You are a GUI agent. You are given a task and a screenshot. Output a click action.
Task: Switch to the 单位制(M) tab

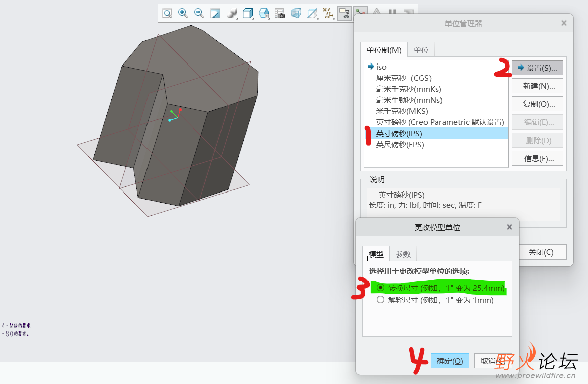(384, 50)
